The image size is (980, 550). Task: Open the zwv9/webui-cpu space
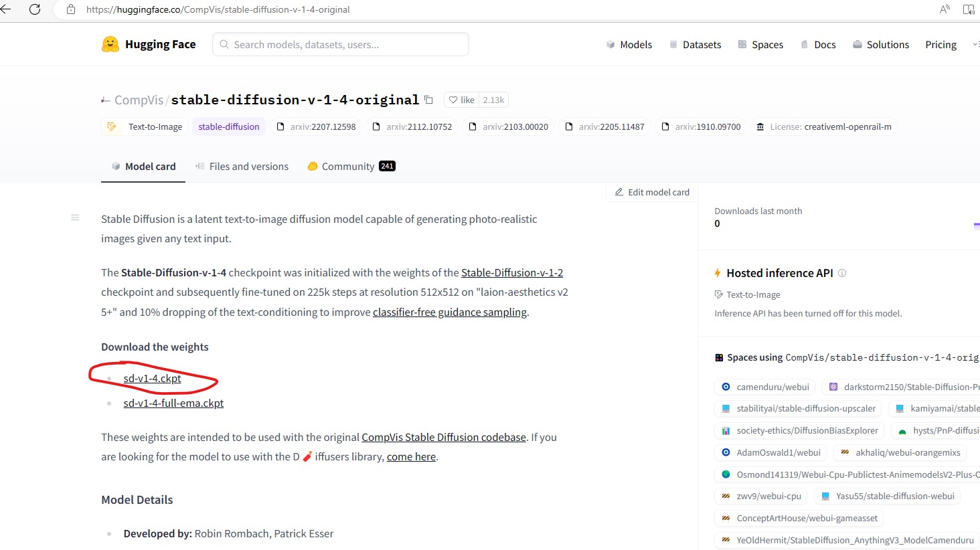click(x=762, y=496)
